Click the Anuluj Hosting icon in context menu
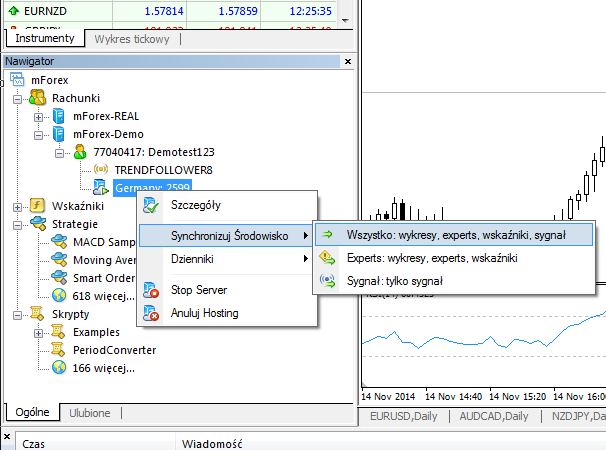Image resolution: width=606 pixels, height=450 pixels. pos(151,313)
